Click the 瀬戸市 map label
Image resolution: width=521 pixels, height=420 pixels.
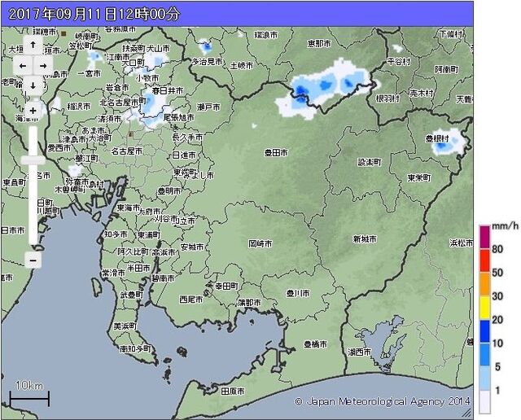pos(208,107)
